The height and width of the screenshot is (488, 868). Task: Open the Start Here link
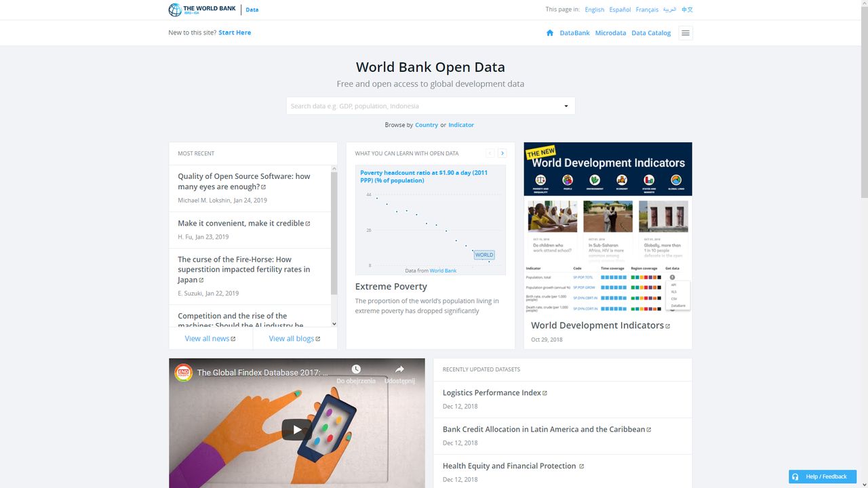coord(235,33)
